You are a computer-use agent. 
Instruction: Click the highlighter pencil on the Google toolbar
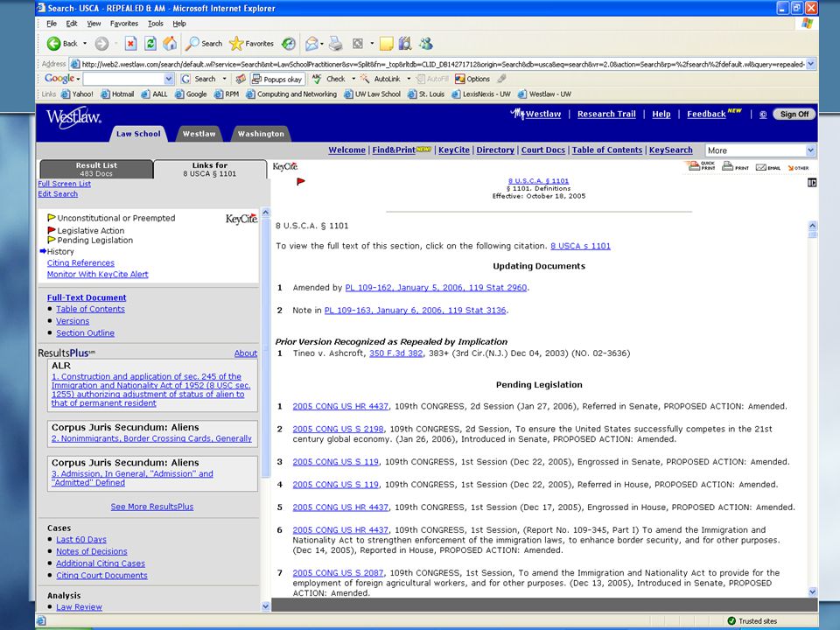coord(502,79)
